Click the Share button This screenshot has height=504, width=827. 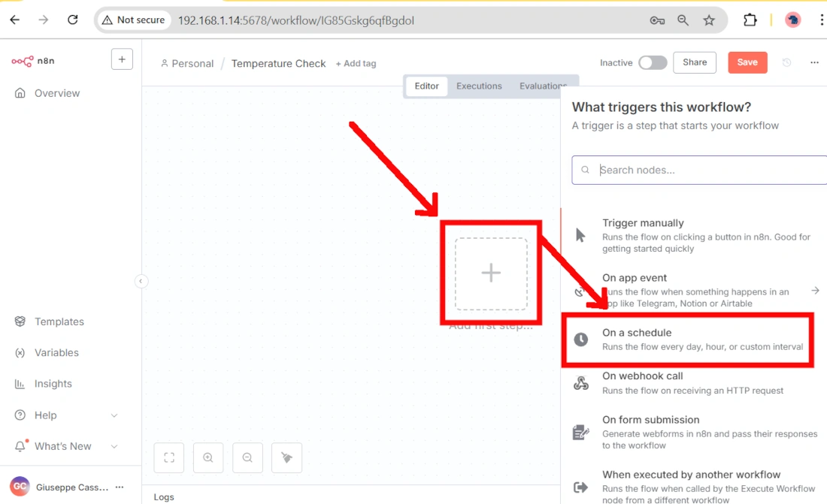tap(694, 63)
